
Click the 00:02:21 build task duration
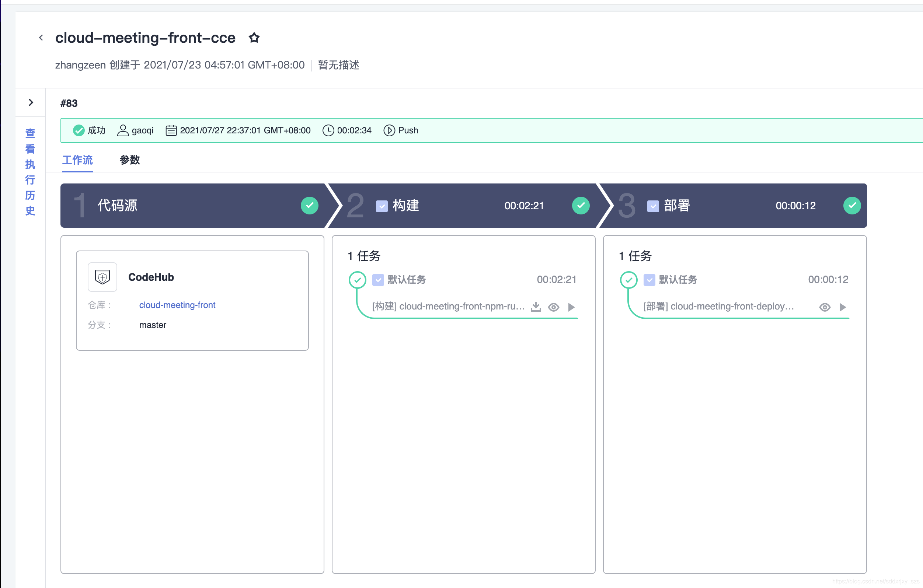(x=557, y=279)
